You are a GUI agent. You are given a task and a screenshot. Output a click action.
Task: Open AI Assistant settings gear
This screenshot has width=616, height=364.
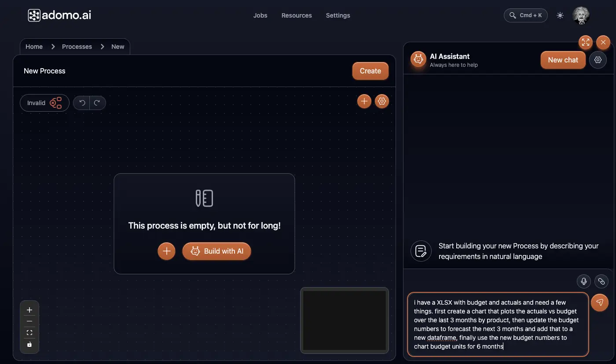598,60
